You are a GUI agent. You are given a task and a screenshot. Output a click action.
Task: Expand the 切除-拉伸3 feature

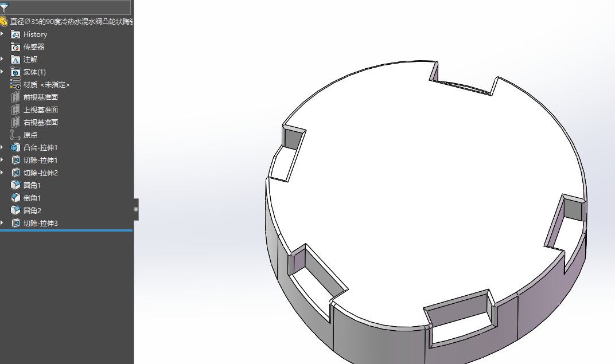coord(2,223)
